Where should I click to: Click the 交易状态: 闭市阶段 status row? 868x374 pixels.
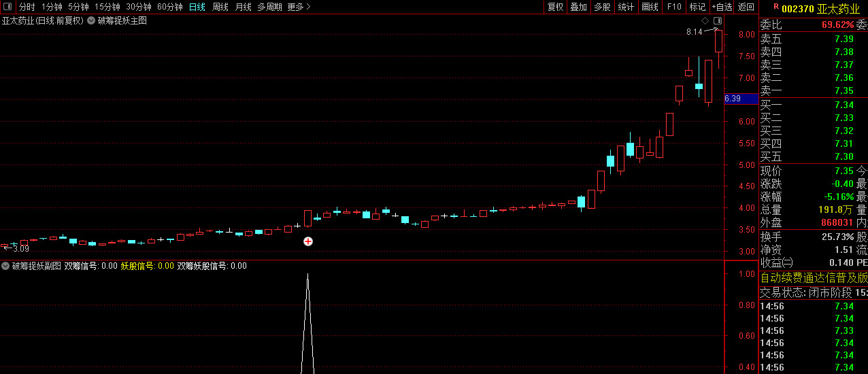coord(814,292)
